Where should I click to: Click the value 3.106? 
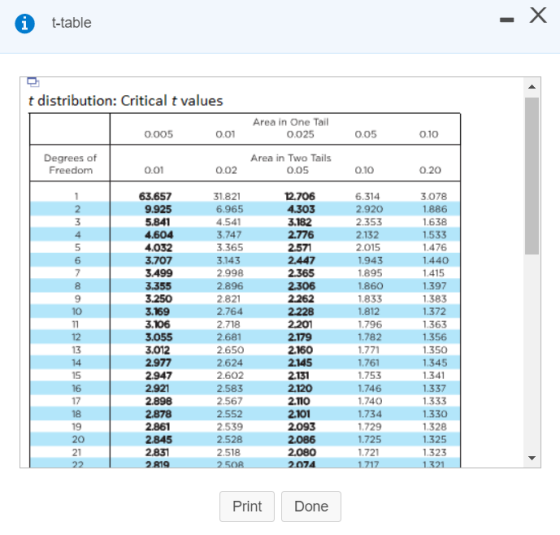pos(158,325)
